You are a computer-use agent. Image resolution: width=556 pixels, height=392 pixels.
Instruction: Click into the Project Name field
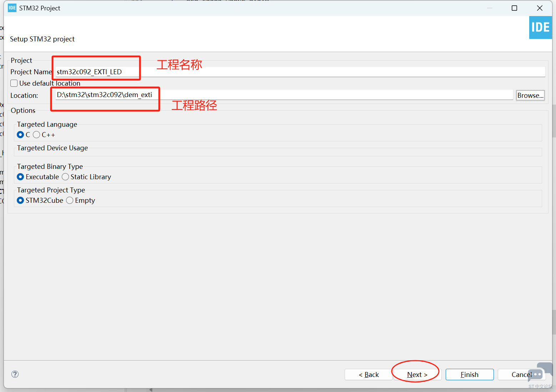pos(300,72)
